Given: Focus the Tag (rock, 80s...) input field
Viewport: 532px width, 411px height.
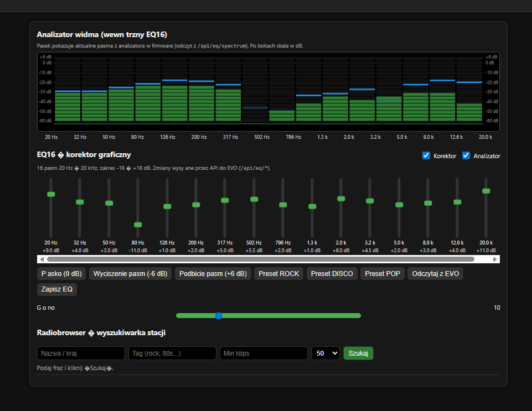Looking at the screenshot, I should click(x=172, y=353).
